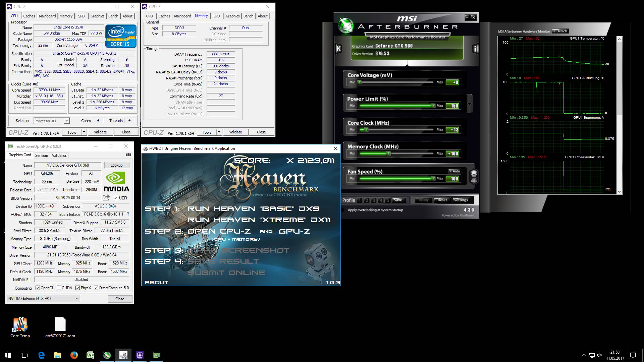This screenshot has width=644, height=362.
Task: Open the Bench tab in second CPU-Z window
Action: [249, 16]
